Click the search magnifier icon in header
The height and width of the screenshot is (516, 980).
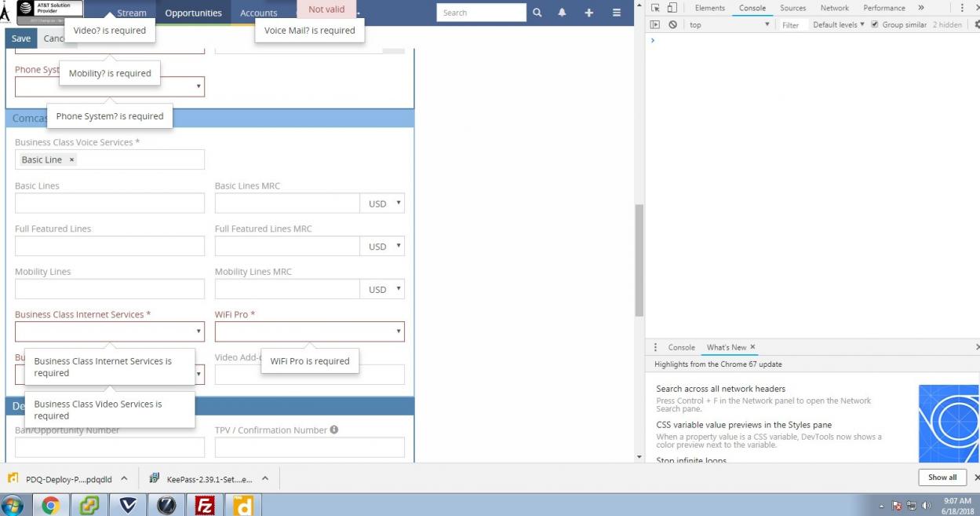[537, 13]
